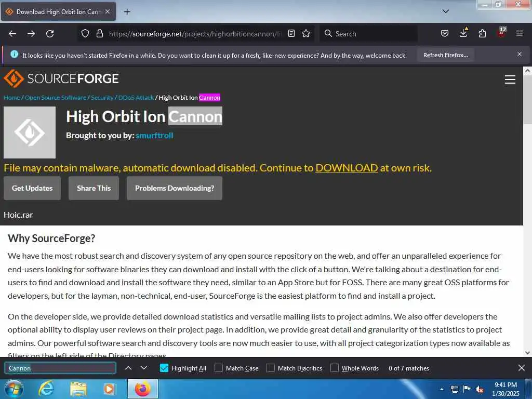Image resolution: width=532 pixels, height=399 pixels.
Task: Jump to next find match arrow
Action: tap(144, 368)
